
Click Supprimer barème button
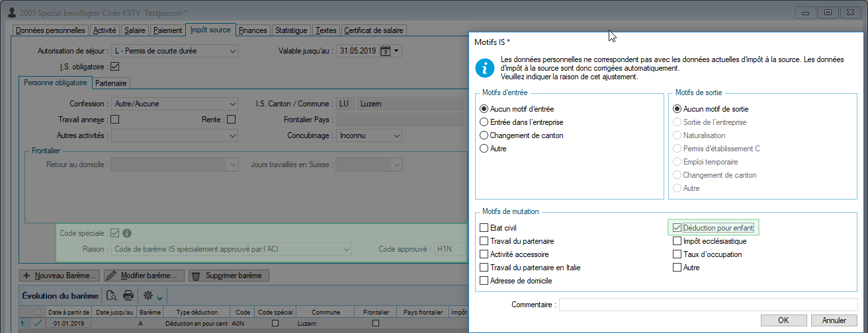pos(229,276)
